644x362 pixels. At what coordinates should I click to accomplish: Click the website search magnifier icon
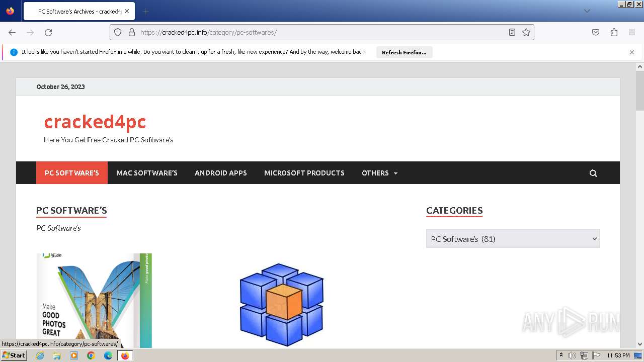(x=593, y=173)
